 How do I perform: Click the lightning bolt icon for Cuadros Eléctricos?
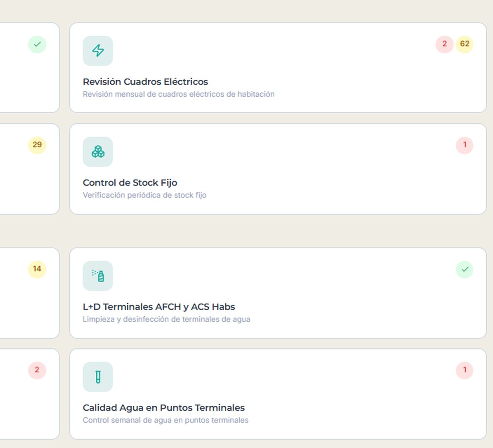(x=98, y=51)
